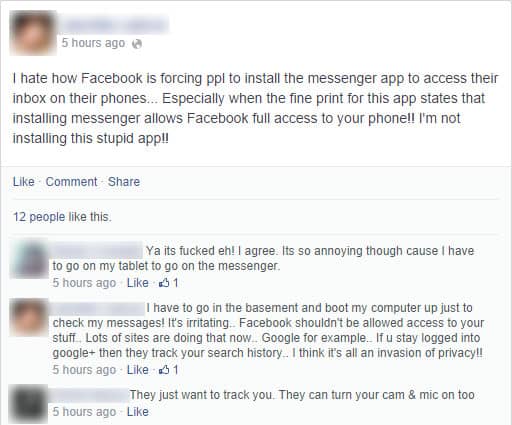Click first comment's "5 hours ago" timestamp

84,283
